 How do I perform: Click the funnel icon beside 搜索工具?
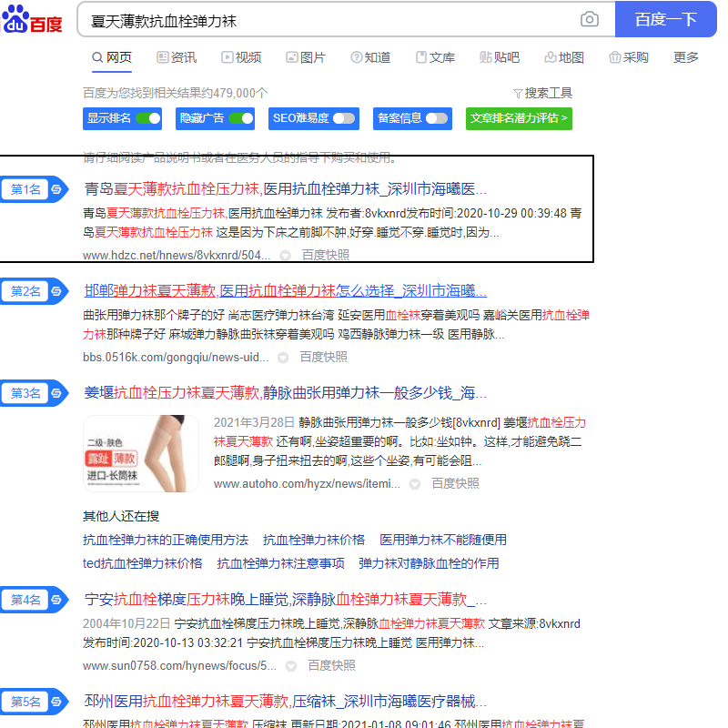518,94
